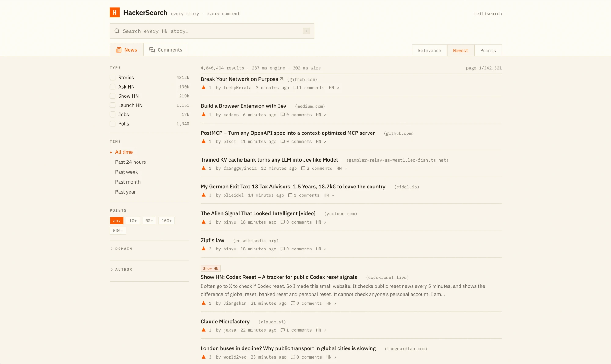
Task: Select the Past month filter
Action: point(128,182)
